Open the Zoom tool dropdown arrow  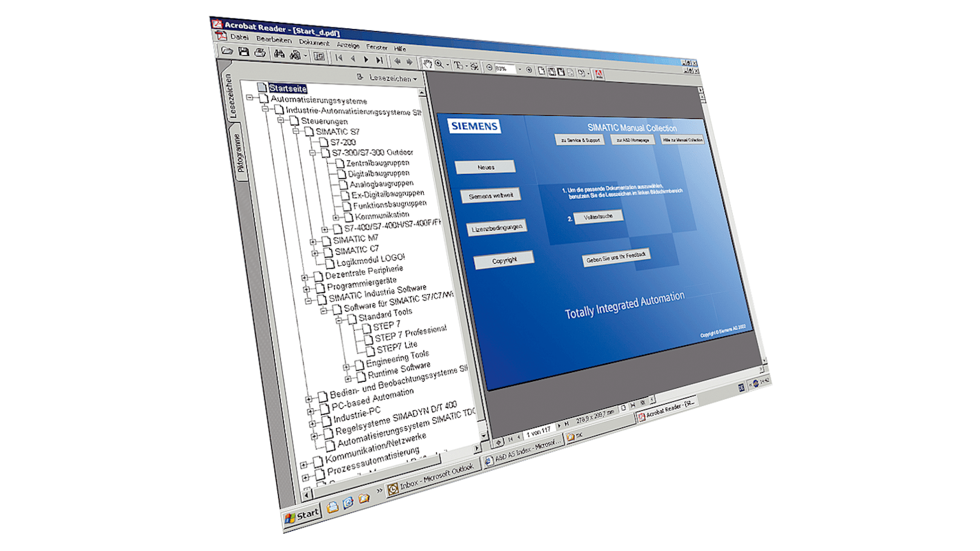448,65
